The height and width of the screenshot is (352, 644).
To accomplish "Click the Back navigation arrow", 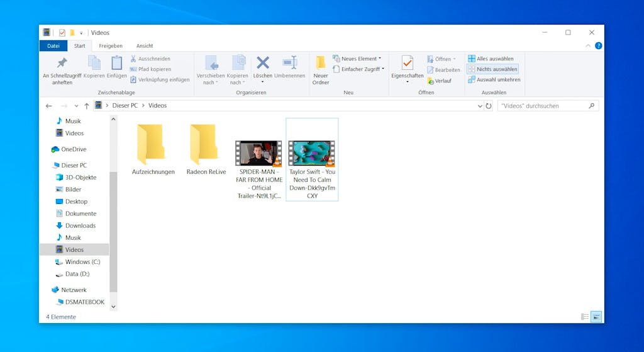I will [49, 106].
